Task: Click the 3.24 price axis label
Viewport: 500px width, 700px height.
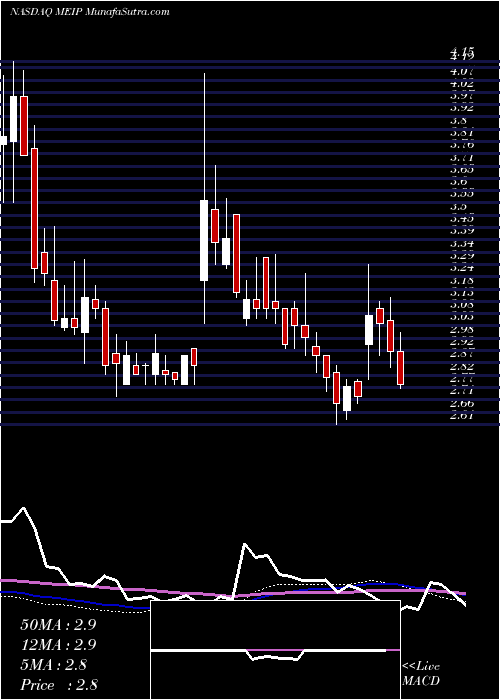Action: (462, 268)
